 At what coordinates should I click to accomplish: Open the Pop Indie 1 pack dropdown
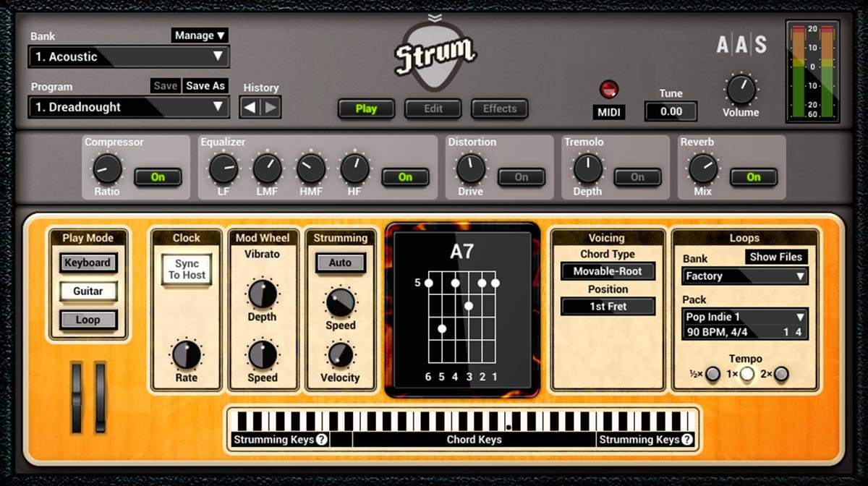[x=745, y=317]
